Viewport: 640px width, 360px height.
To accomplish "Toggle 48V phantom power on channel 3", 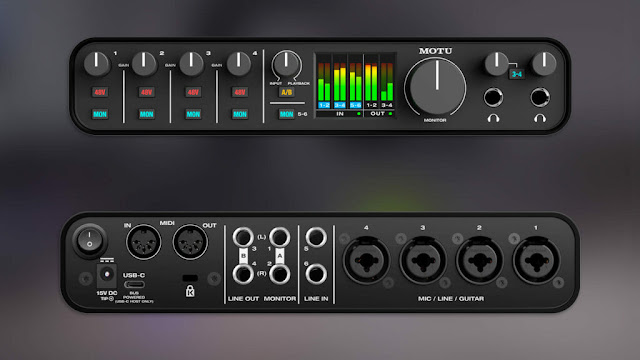I will pyautogui.click(x=193, y=92).
